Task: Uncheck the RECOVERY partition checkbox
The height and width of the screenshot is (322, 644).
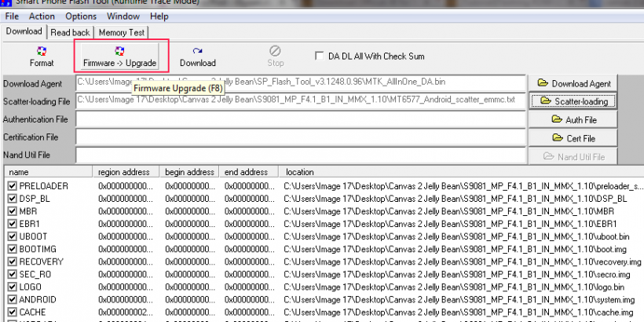Action: (12, 262)
